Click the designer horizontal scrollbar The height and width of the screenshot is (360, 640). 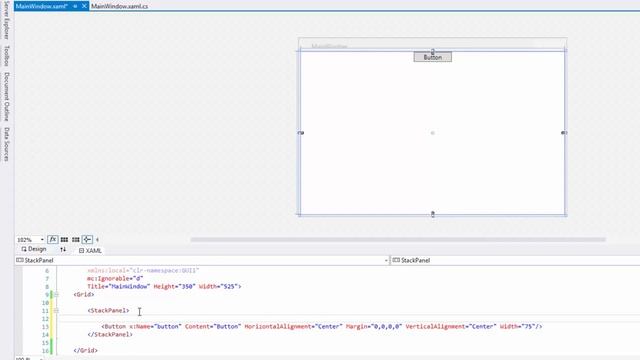click(398, 240)
